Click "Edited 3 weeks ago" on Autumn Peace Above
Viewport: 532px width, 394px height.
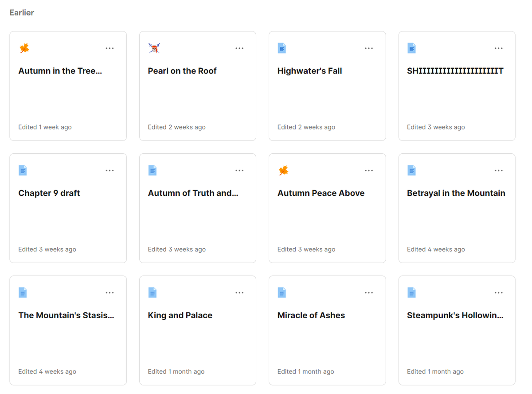[306, 250]
